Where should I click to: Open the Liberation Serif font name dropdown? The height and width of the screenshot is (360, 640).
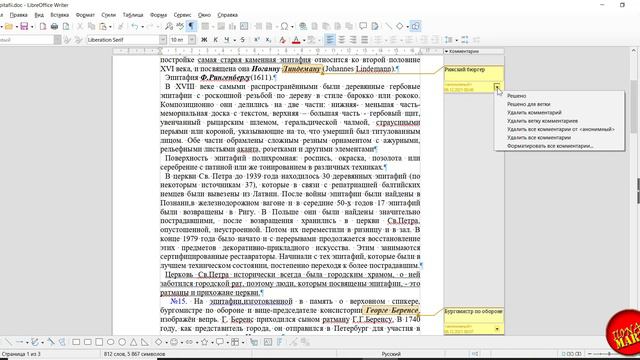pos(163,40)
